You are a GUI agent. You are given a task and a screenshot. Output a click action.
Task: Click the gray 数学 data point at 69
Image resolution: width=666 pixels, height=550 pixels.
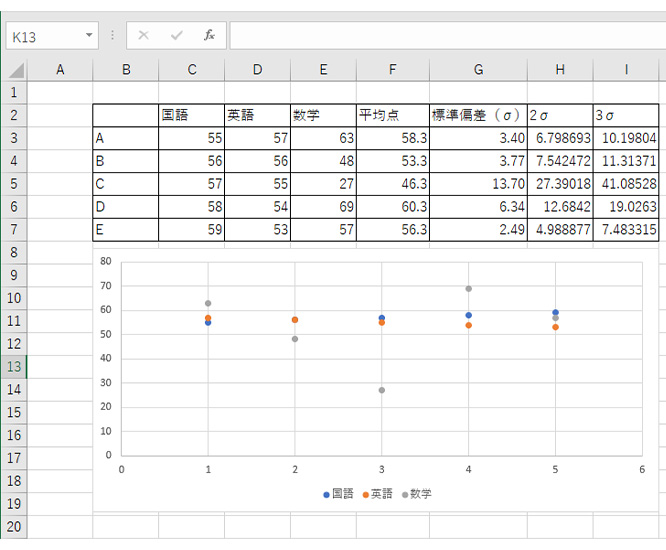click(x=468, y=289)
